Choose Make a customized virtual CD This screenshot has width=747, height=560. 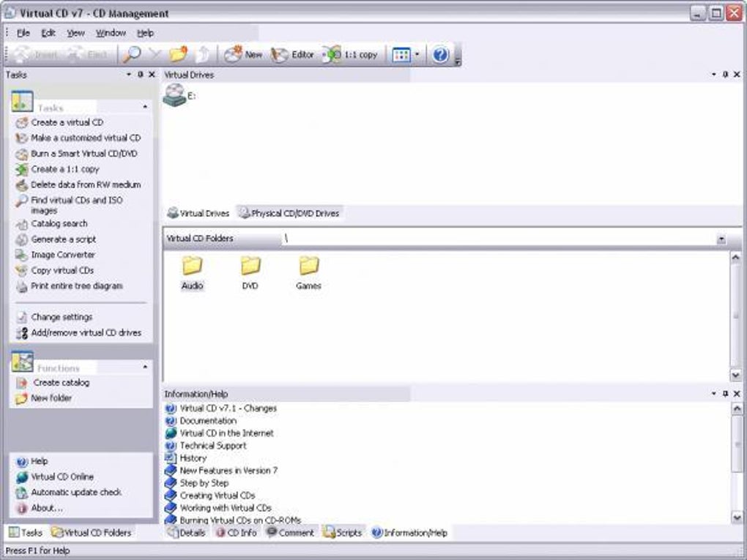[86, 138]
